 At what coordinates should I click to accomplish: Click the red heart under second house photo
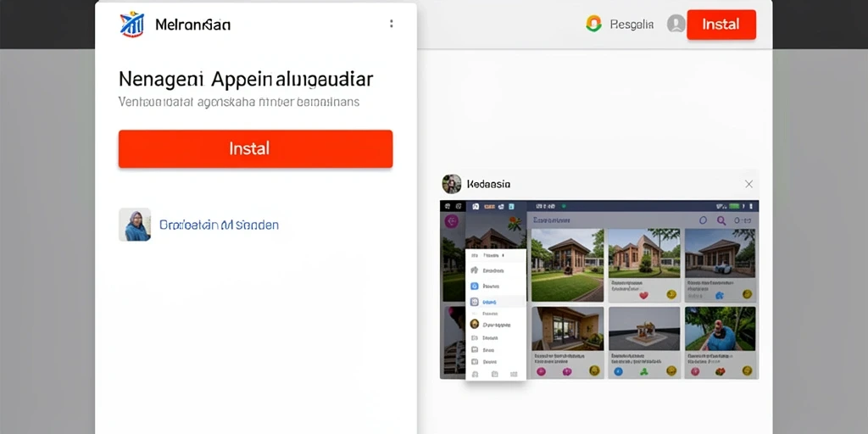pyautogui.click(x=643, y=296)
